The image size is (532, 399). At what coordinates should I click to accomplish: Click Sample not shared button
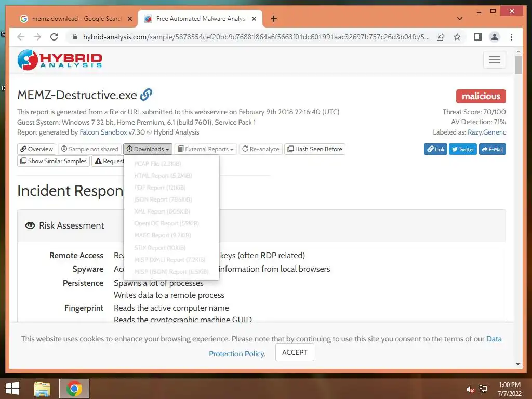pos(90,149)
